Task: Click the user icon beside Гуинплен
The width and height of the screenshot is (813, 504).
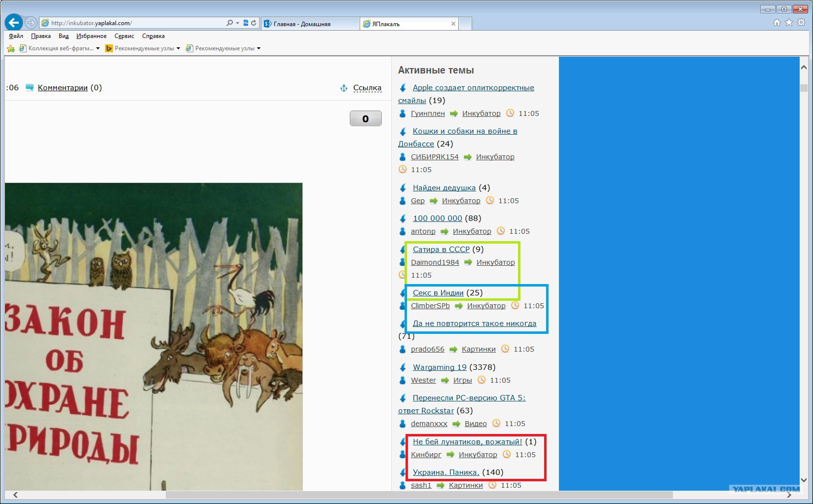Action: 403,113
